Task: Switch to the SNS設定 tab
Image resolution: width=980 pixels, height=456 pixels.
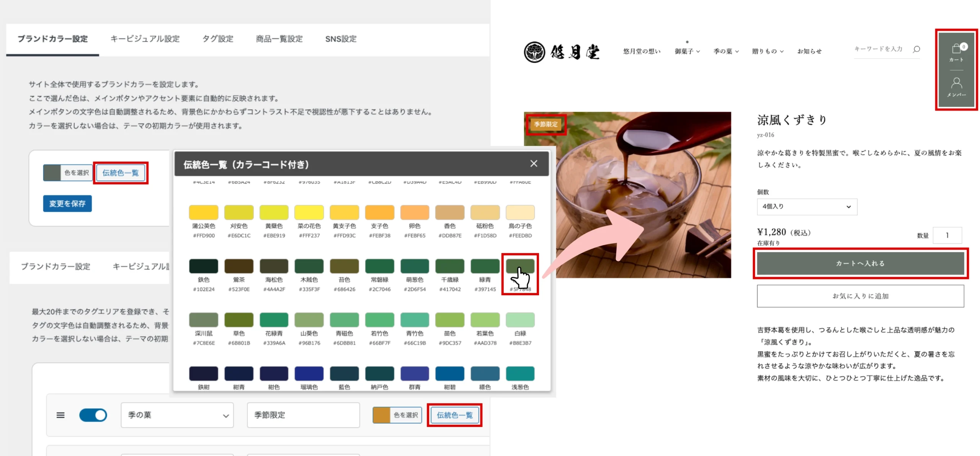Action: pos(341,38)
